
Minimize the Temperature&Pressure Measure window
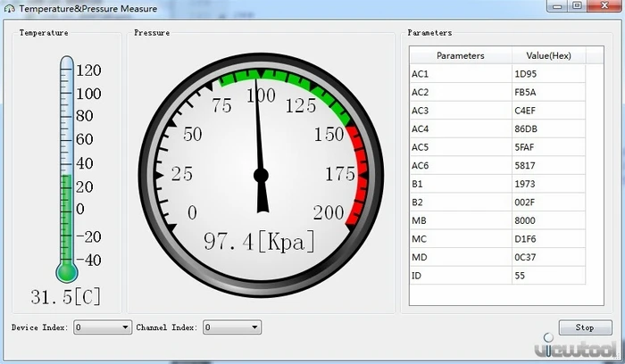pos(557,6)
